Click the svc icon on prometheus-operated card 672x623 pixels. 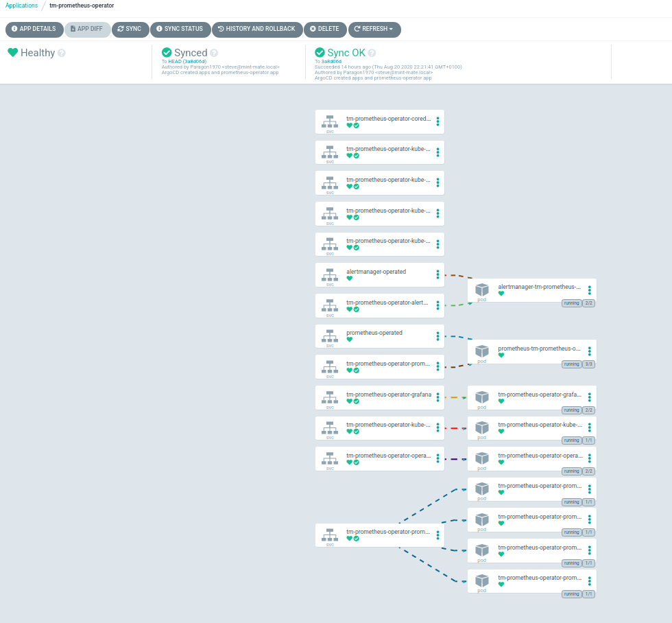tap(330, 335)
